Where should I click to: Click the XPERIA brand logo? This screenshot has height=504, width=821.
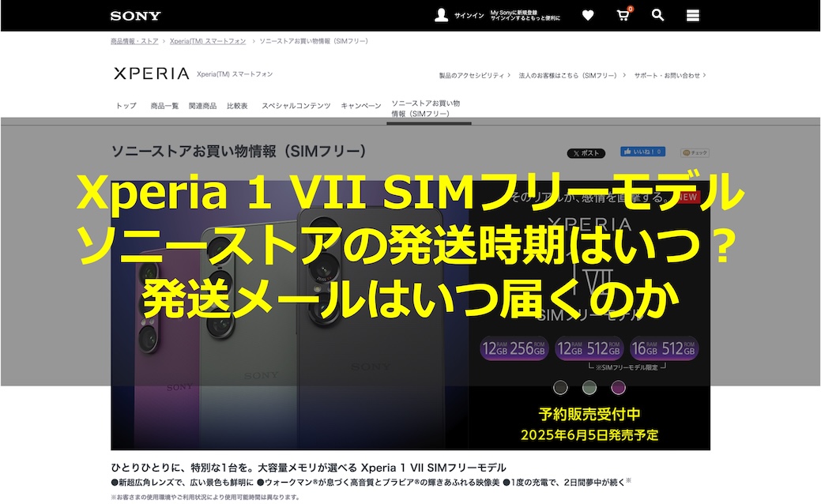click(x=151, y=73)
